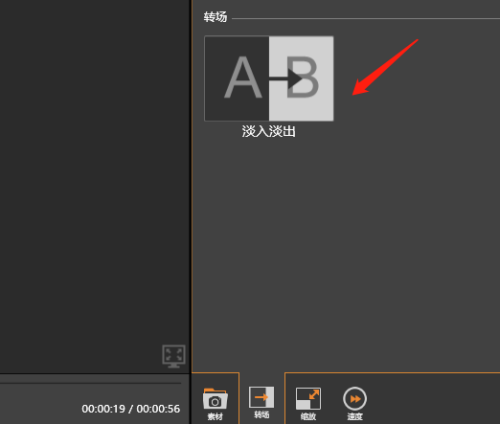
Task: Click the arrow inside the A-B transition graphic
Action: 285,79
